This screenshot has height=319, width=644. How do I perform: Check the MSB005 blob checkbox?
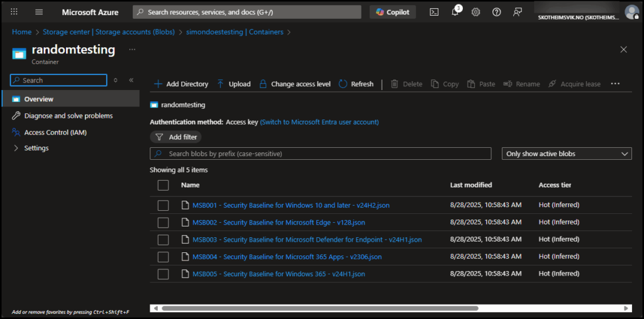(x=163, y=274)
